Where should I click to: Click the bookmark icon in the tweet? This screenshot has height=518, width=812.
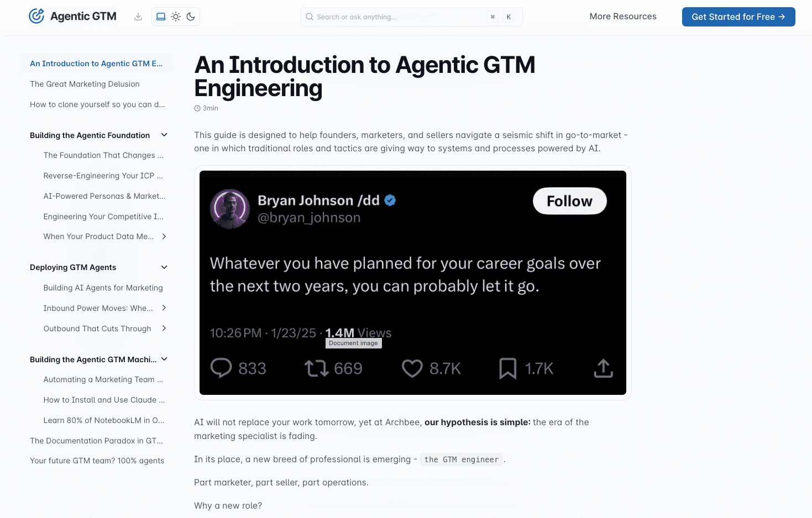[x=507, y=368]
